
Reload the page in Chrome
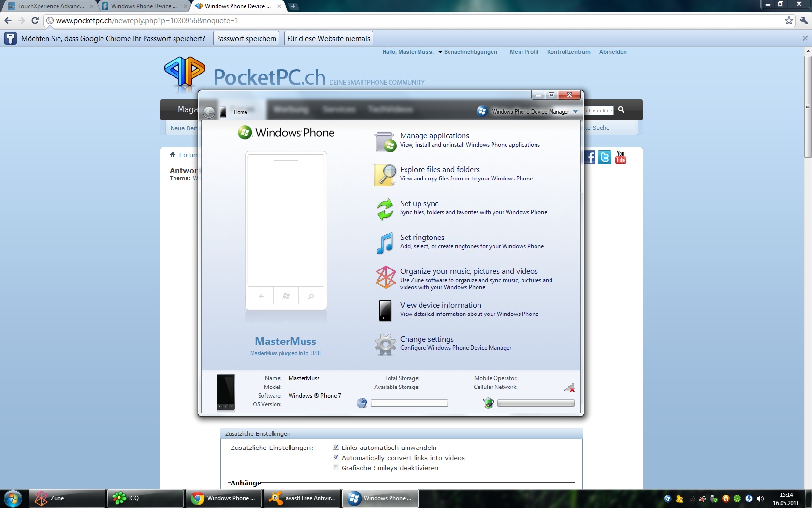[x=35, y=20]
